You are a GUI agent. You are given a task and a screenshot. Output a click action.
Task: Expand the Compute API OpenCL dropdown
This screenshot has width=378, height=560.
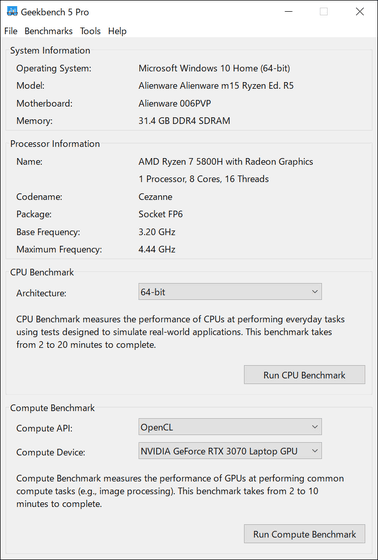tap(230, 427)
